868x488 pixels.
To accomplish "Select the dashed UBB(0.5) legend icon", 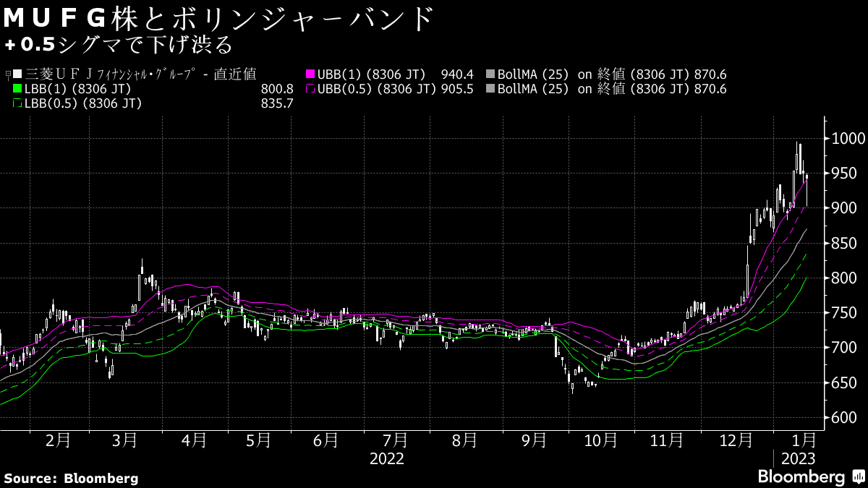I will 310,89.
